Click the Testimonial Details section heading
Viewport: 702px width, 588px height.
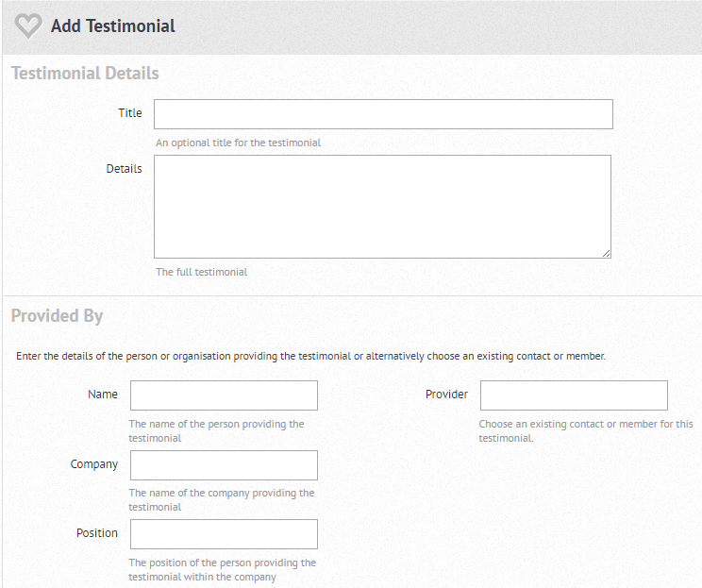click(85, 74)
